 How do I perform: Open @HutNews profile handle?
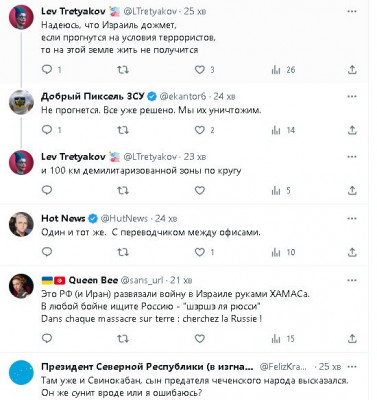[124, 219]
